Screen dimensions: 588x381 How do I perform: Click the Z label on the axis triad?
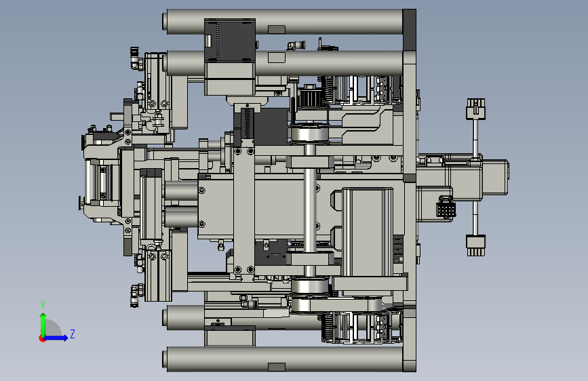73,334
